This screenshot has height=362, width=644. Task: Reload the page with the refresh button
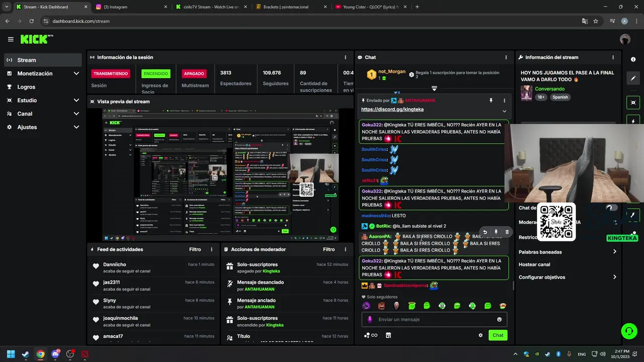pos(31,21)
